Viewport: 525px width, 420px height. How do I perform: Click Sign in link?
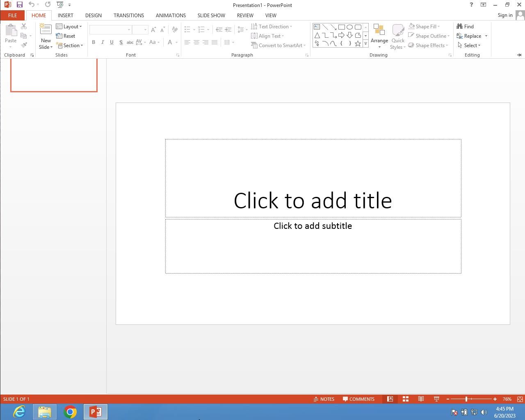pyautogui.click(x=505, y=15)
